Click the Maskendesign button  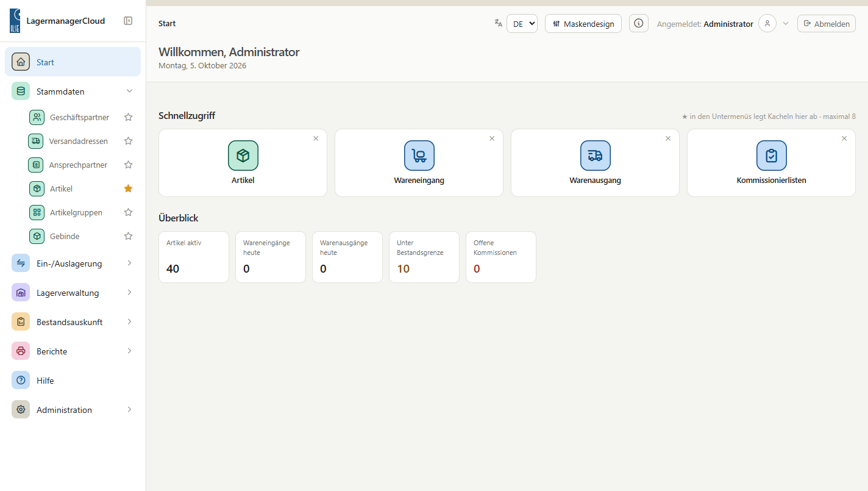click(x=583, y=23)
